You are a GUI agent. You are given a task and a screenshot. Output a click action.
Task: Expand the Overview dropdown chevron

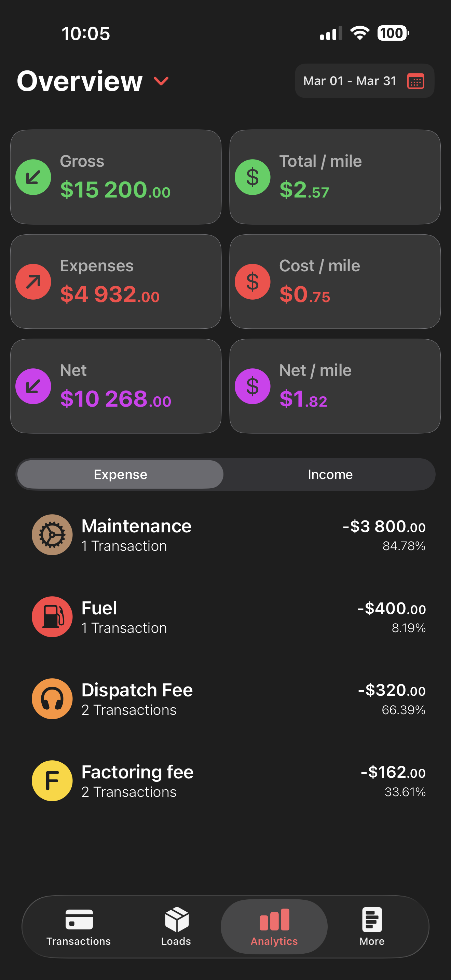click(161, 81)
